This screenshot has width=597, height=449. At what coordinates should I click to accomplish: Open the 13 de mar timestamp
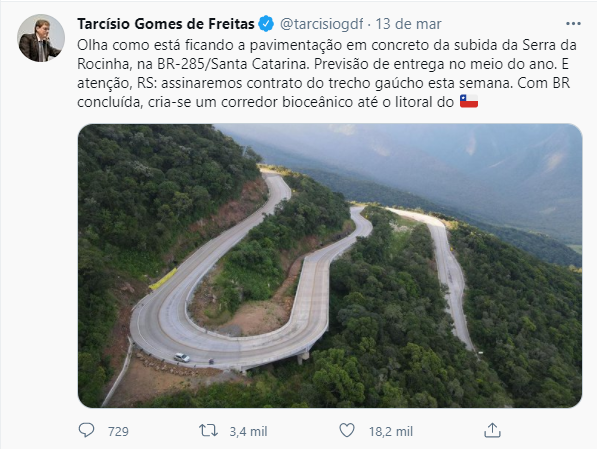point(409,24)
